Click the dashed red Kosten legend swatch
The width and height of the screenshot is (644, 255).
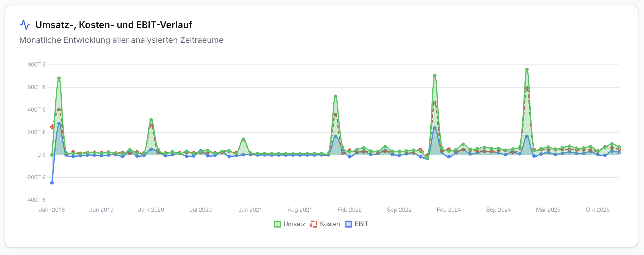(314, 224)
